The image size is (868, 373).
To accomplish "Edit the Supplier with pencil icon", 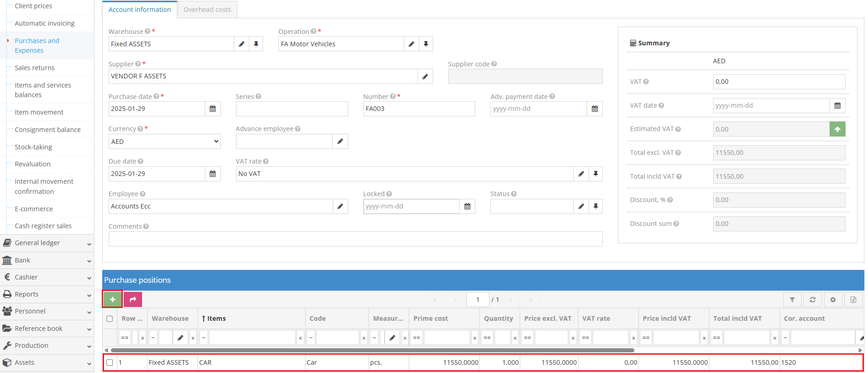I will (x=425, y=77).
